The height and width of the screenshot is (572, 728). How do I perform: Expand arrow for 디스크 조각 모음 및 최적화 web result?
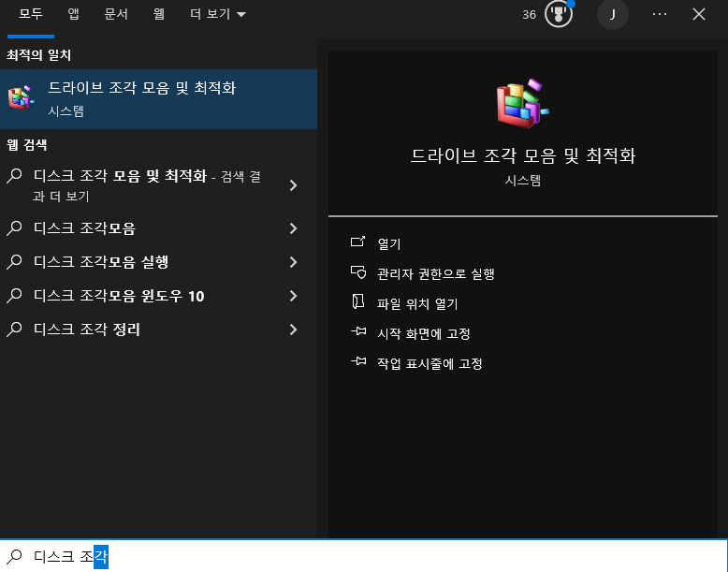[293, 185]
